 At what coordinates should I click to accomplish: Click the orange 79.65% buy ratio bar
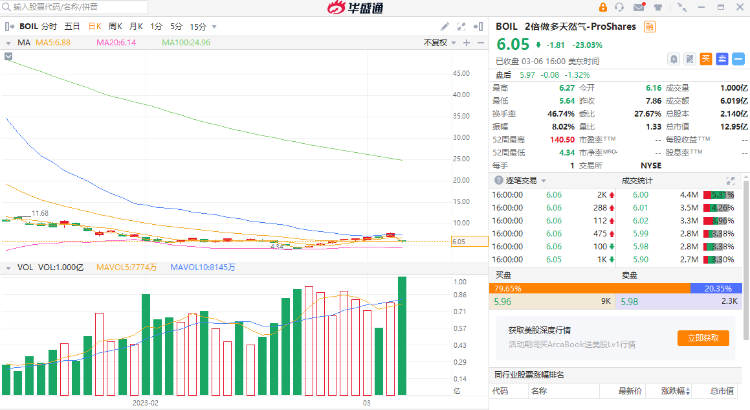(x=590, y=288)
